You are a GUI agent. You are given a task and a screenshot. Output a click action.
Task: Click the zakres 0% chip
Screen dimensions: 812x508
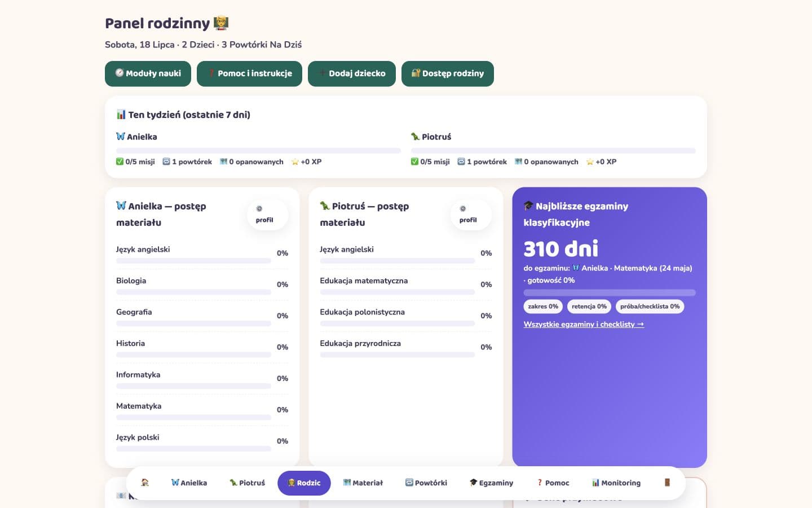click(x=543, y=306)
